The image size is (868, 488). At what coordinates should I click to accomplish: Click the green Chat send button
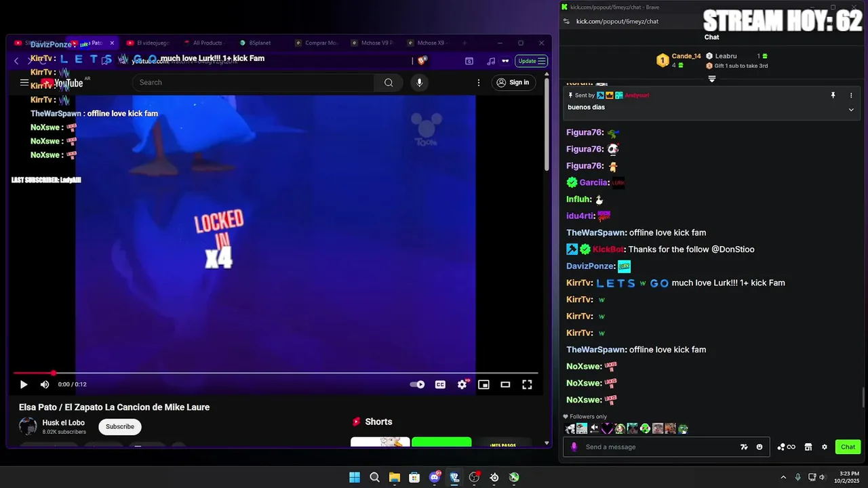click(x=848, y=447)
